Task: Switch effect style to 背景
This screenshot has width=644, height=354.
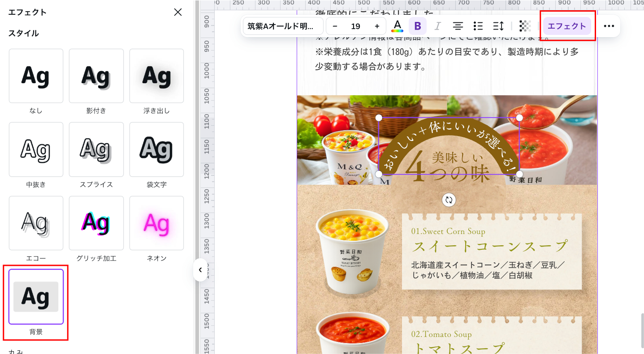Action: coord(36,297)
